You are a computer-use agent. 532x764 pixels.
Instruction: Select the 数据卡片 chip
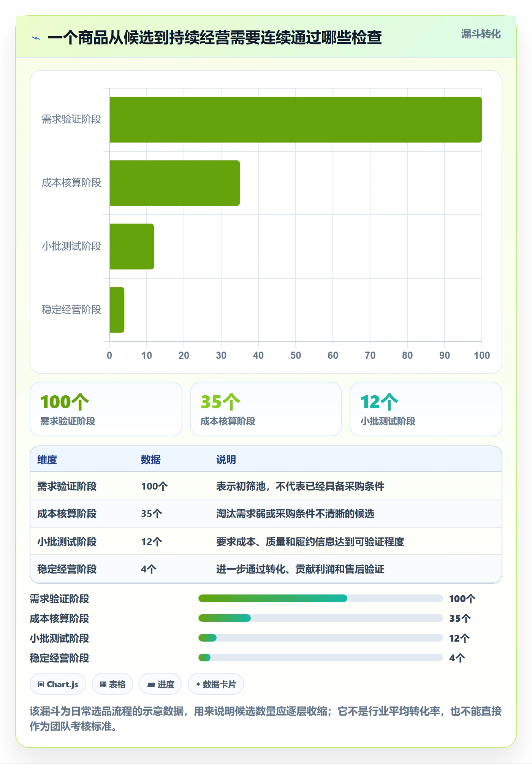[x=216, y=684]
